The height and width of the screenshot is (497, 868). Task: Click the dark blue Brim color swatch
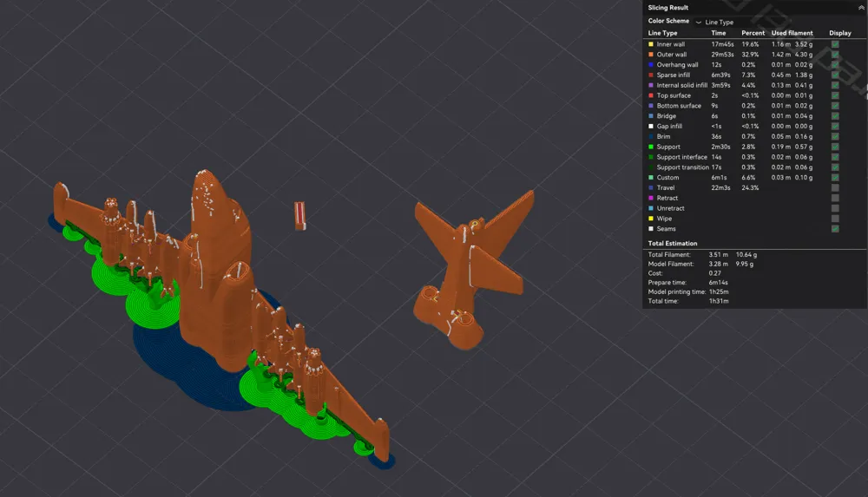(651, 137)
